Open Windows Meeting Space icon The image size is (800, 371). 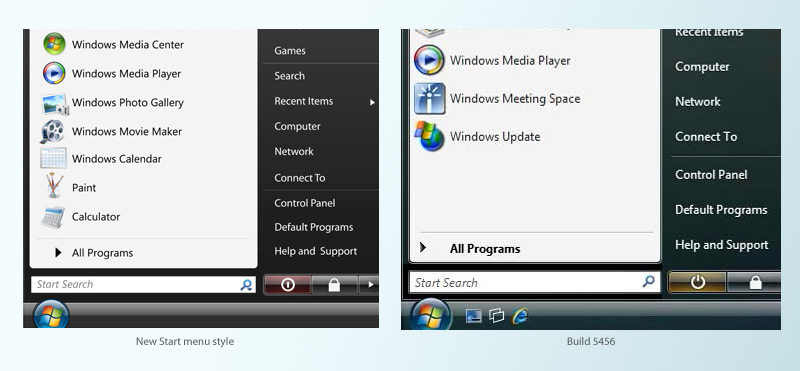pyautogui.click(x=430, y=98)
